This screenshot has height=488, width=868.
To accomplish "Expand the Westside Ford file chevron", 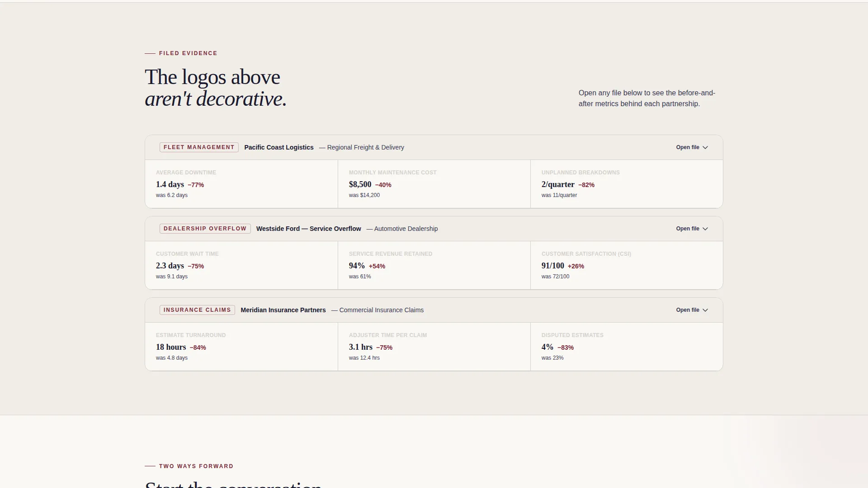I will (x=705, y=229).
